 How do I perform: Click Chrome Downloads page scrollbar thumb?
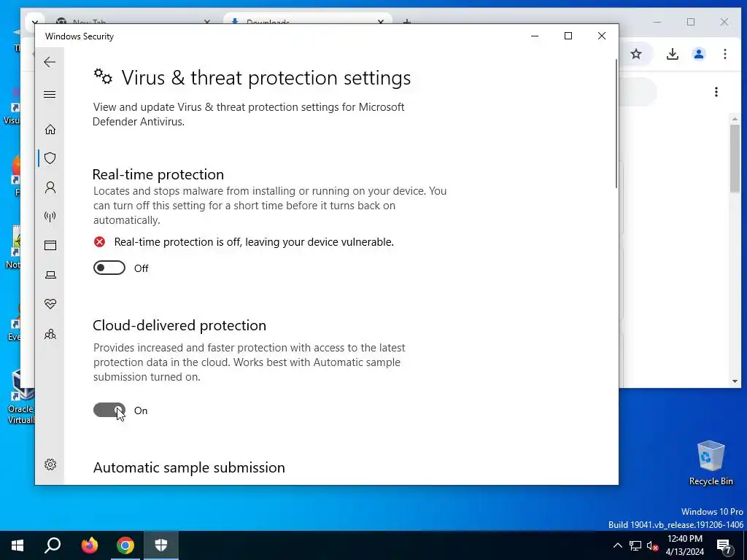735,158
